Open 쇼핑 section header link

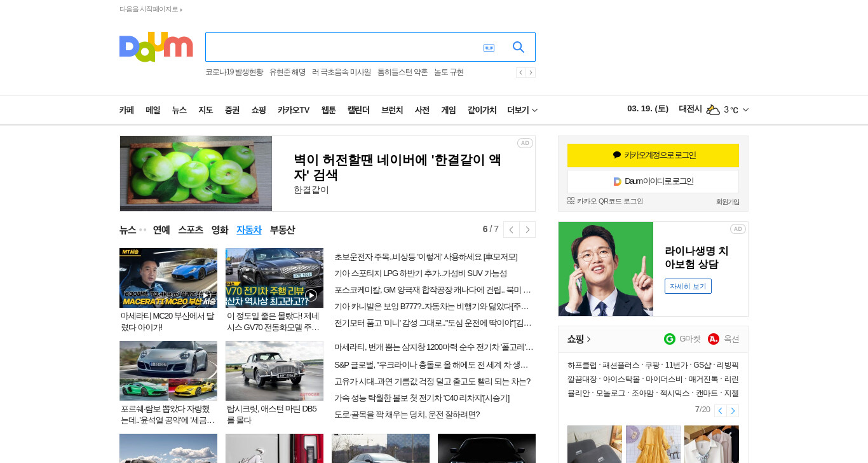coord(579,339)
